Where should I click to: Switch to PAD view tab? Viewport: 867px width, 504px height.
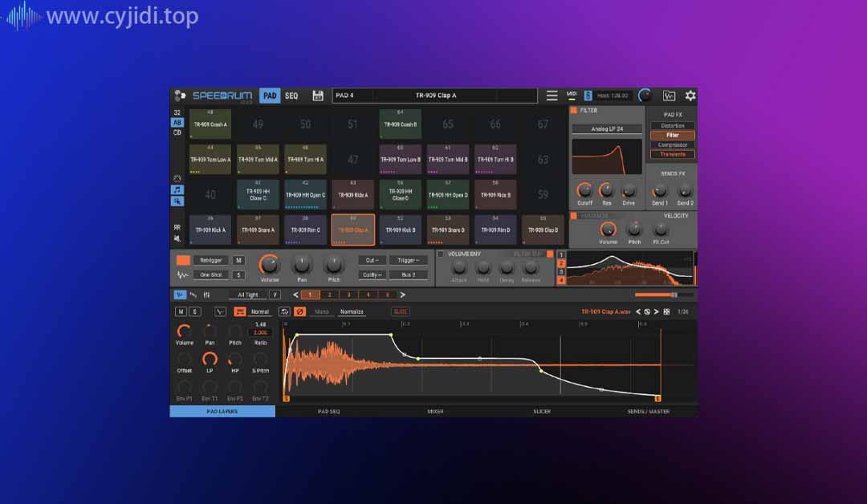270,96
